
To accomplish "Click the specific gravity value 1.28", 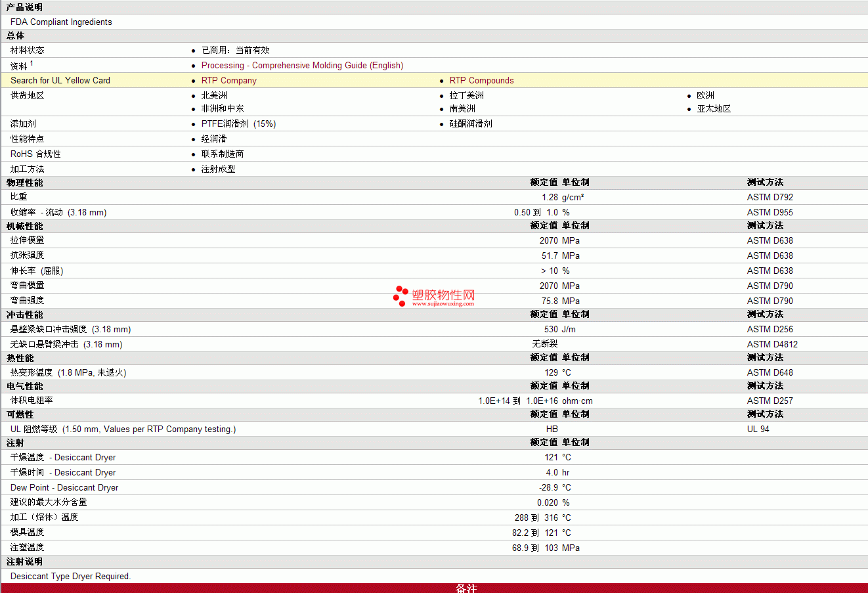I will point(550,197).
